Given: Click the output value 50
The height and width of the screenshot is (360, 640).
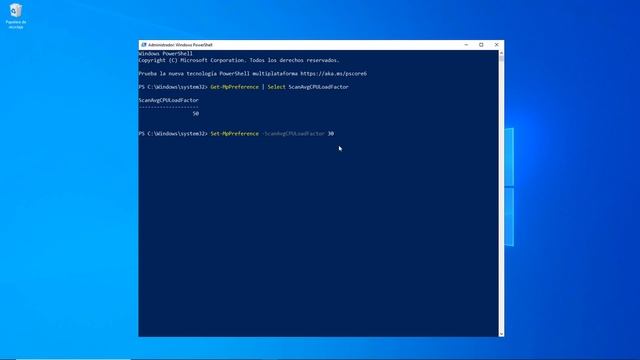Looking at the screenshot, I should coord(196,114).
